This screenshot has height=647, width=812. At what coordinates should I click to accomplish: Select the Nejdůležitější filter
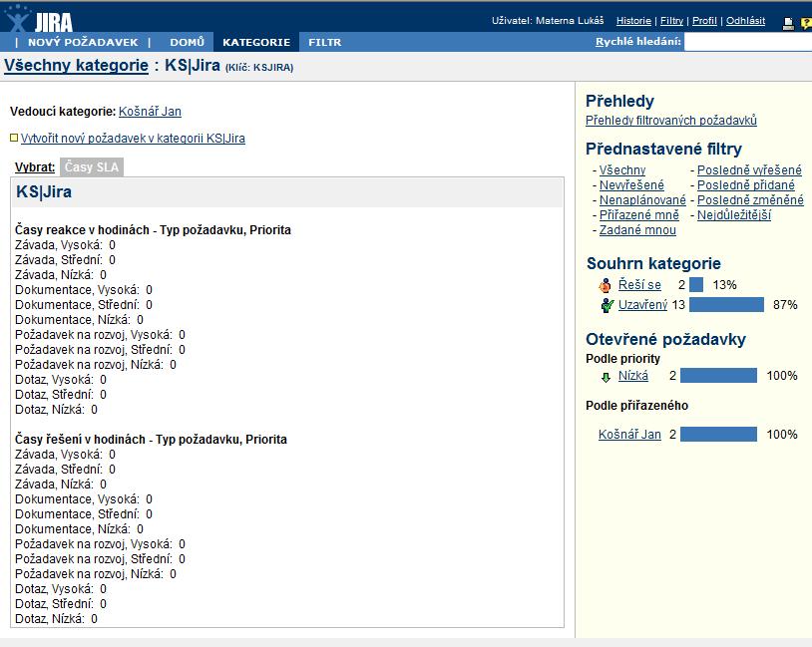coord(734,215)
